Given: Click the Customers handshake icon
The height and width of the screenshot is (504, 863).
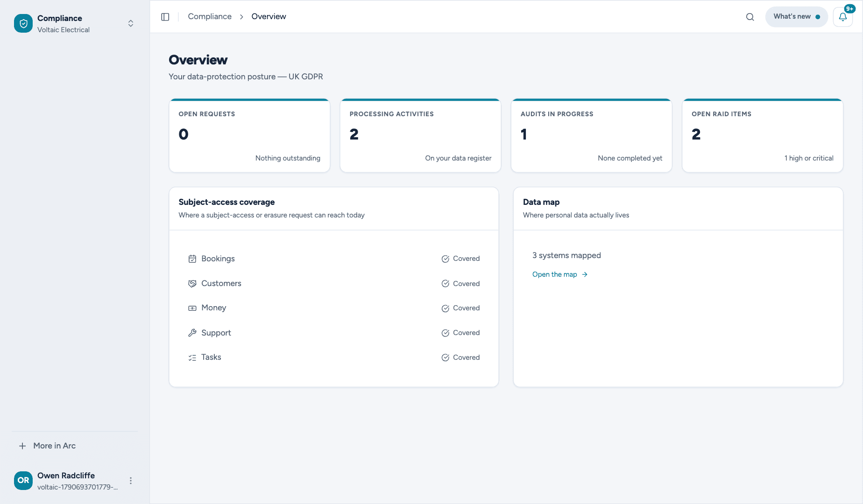Looking at the screenshot, I should [192, 283].
